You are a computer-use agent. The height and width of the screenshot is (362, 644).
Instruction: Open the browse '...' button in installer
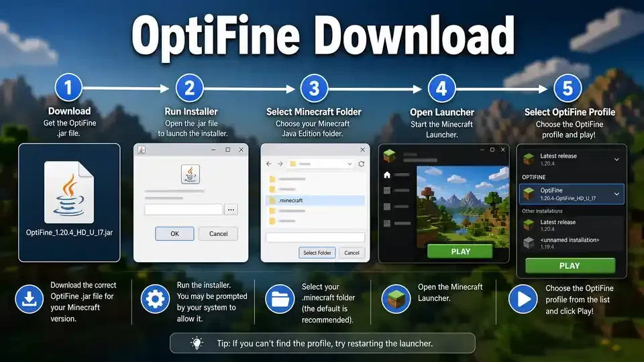pos(231,209)
